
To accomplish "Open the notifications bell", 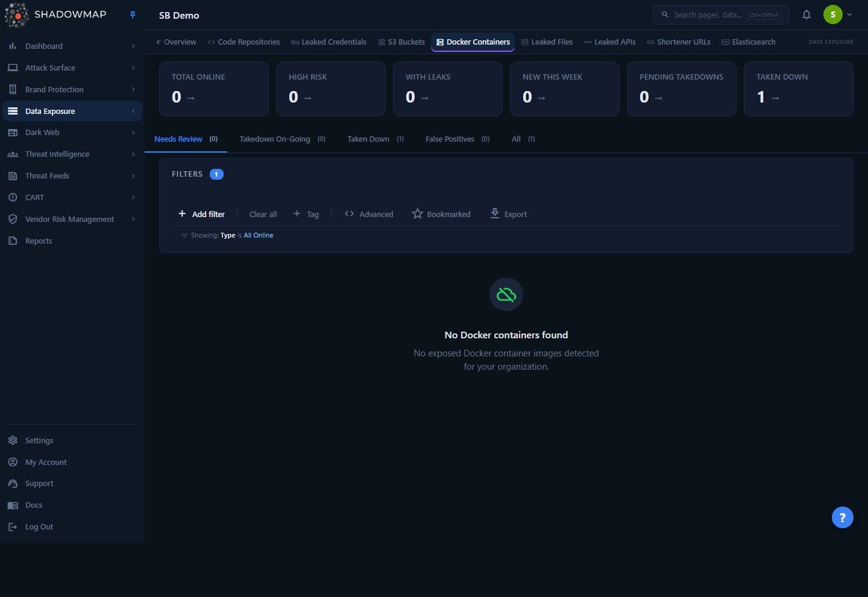I will 807,14.
